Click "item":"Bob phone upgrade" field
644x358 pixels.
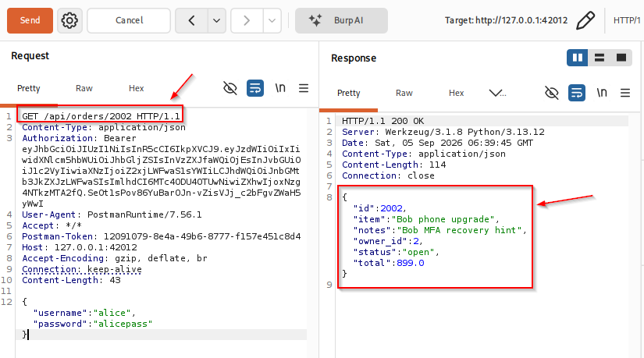pyautogui.click(x=426, y=219)
